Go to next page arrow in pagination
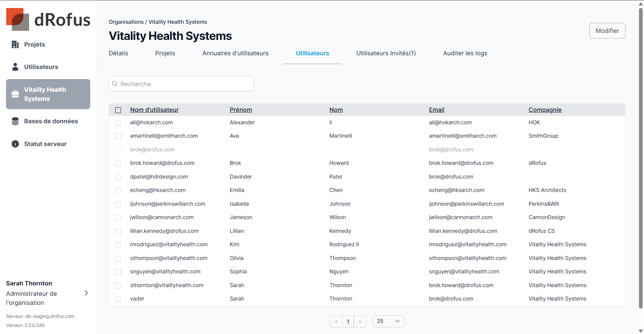 (x=360, y=321)
